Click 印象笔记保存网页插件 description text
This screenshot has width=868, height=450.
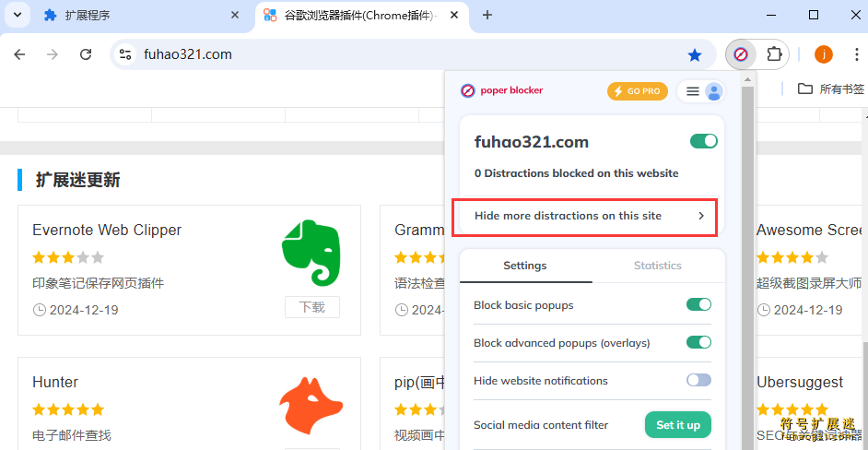(99, 283)
